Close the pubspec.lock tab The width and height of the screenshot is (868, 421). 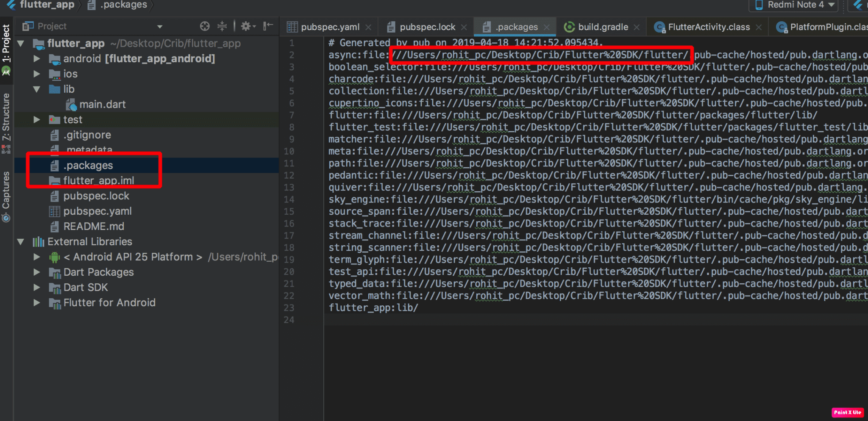click(x=464, y=27)
